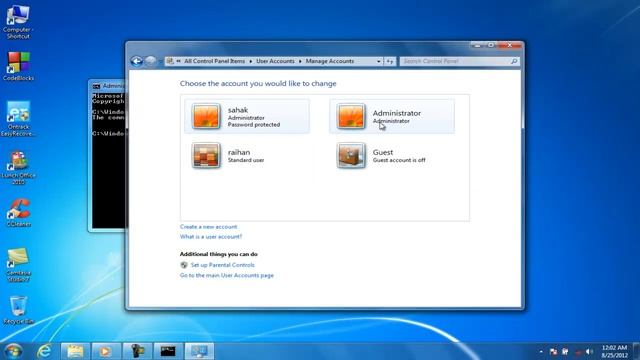
Task: Open the CodeBlocks desktop icon
Action: [x=18, y=66]
